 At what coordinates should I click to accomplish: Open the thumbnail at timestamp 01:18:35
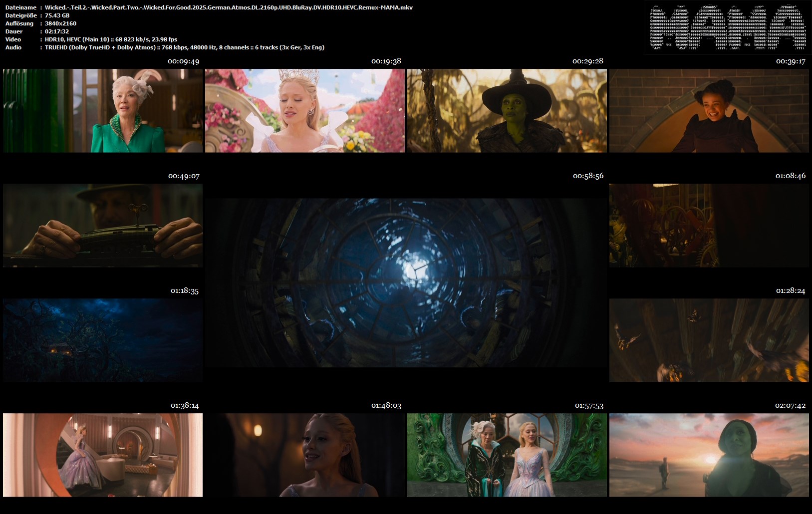[103, 340]
